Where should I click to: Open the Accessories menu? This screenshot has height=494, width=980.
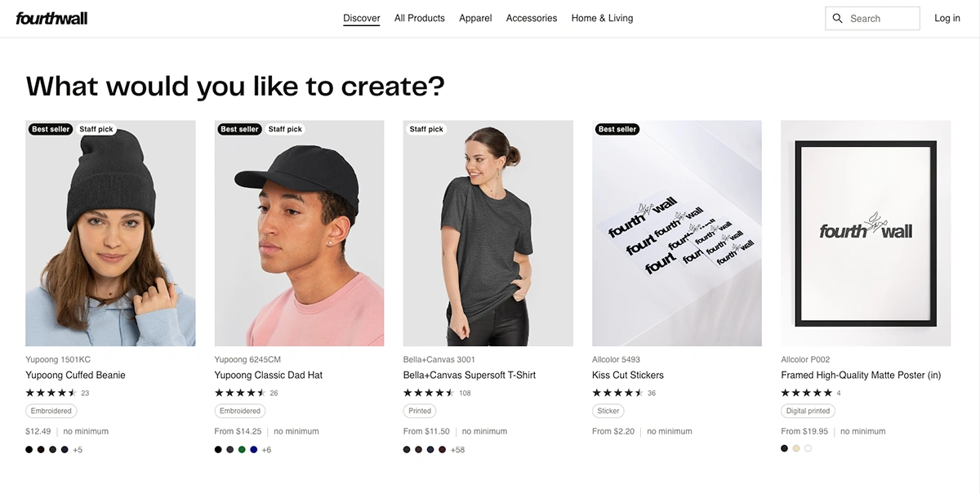pos(532,18)
